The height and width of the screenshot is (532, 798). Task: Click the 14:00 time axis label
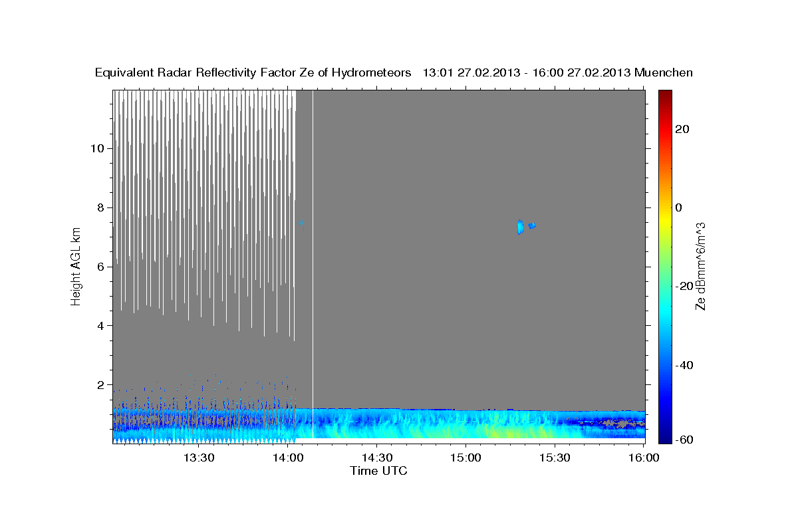288,458
